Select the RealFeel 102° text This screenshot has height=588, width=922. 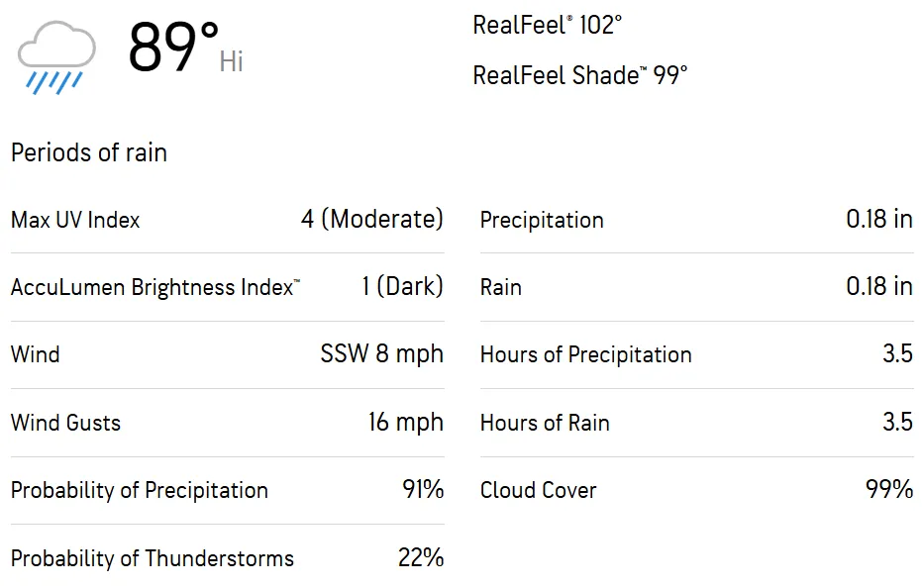(547, 25)
